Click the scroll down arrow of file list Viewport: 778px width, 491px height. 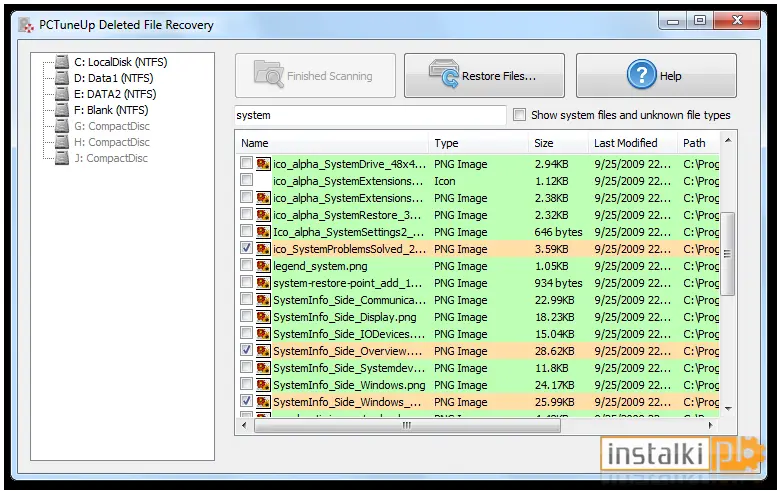[728, 409]
